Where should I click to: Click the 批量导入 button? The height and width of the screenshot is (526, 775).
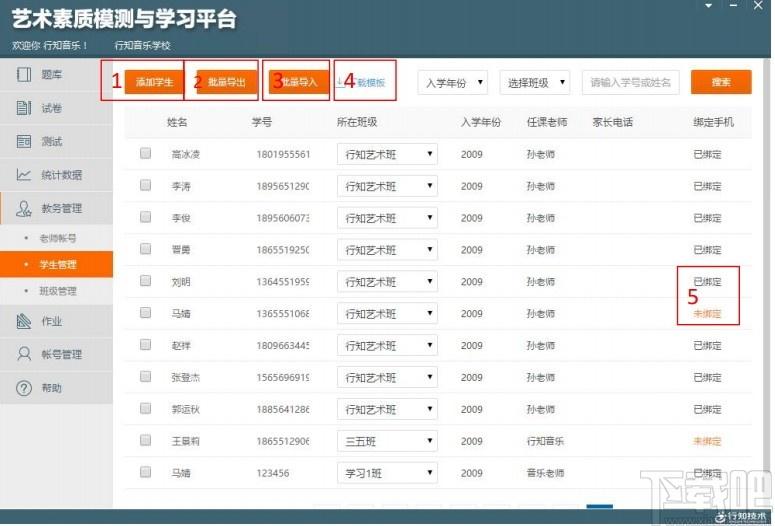pos(299,82)
